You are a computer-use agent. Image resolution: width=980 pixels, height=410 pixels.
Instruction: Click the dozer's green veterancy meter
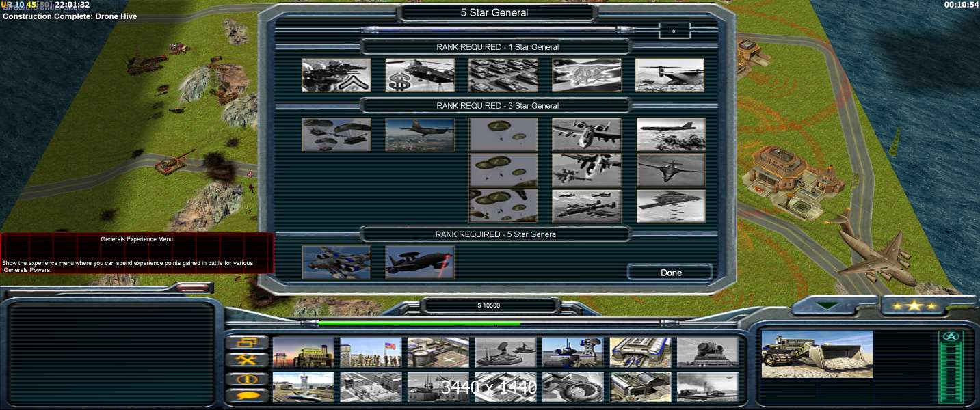pyautogui.click(x=951, y=368)
